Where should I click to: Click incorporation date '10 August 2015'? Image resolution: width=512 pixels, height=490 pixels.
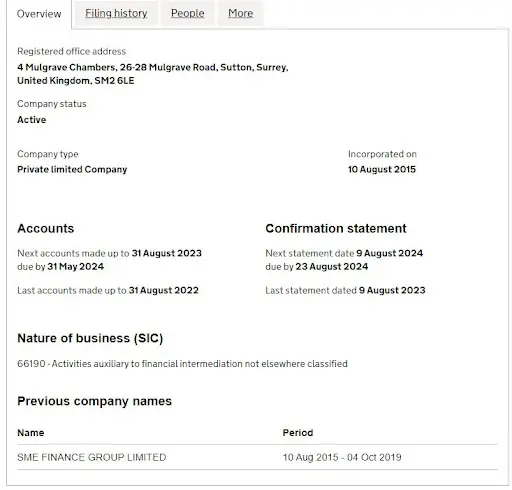[382, 169]
